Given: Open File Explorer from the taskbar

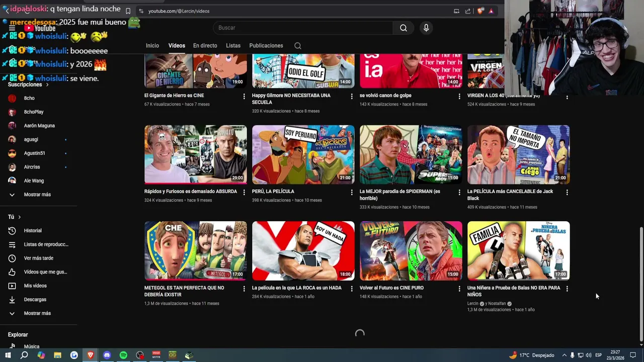Looking at the screenshot, I should click(57, 355).
